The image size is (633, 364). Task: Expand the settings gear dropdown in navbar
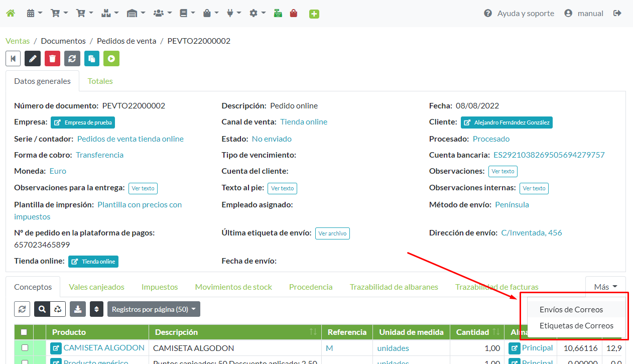coord(258,14)
